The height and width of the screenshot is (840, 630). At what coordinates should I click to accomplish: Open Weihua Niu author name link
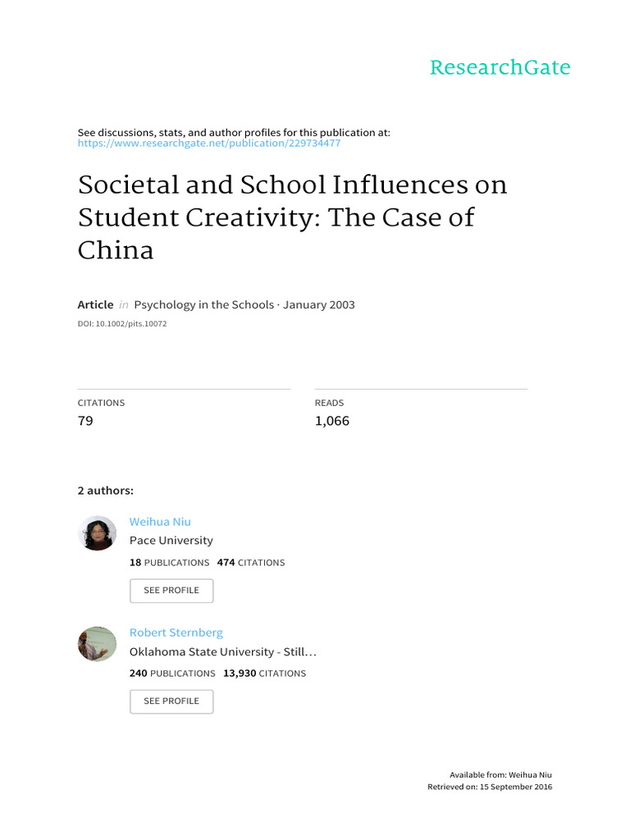pyautogui.click(x=160, y=522)
